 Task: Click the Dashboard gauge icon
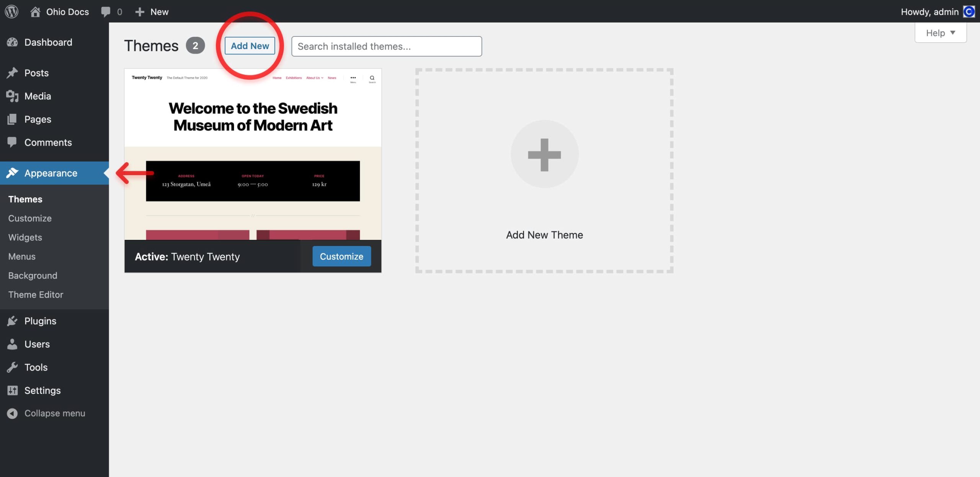pos(12,42)
